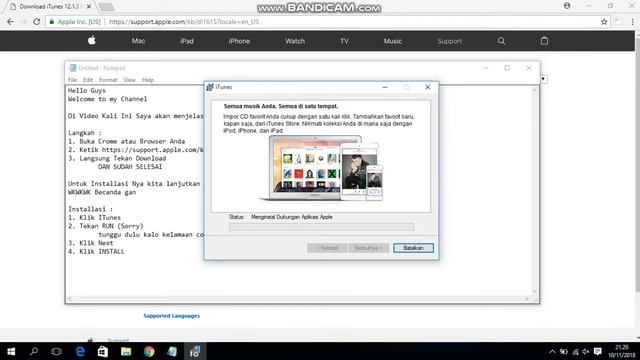
Task: Click the 'Welcome to my Channel' line in Notepad
Action: tap(107, 99)
